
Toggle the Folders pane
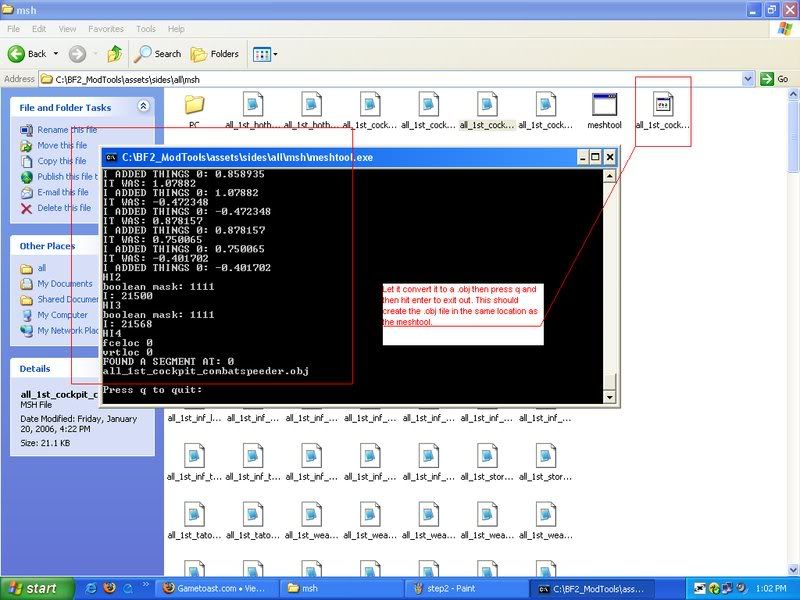click(215, 54)
